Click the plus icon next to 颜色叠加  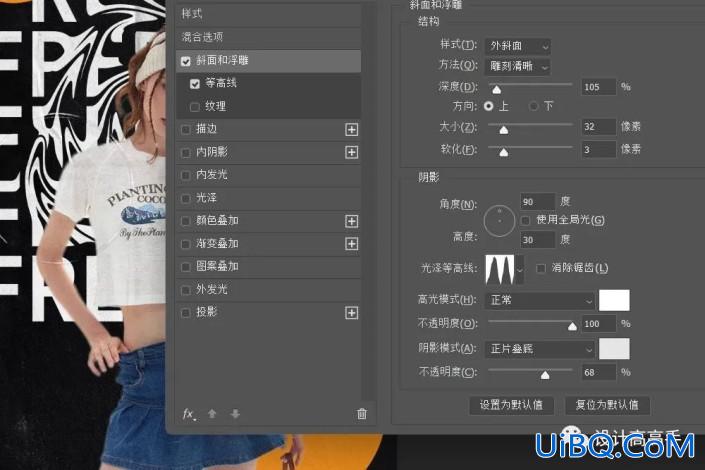(352, 221)
